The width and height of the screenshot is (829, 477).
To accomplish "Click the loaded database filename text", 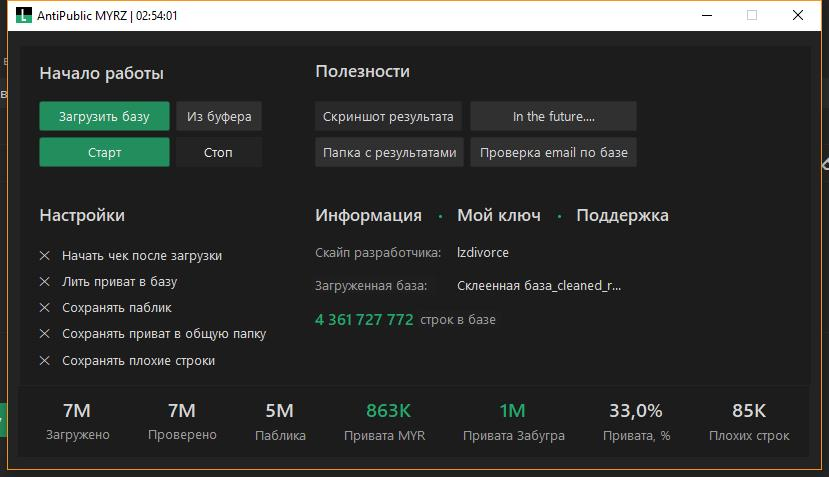I will click(538, 286).
